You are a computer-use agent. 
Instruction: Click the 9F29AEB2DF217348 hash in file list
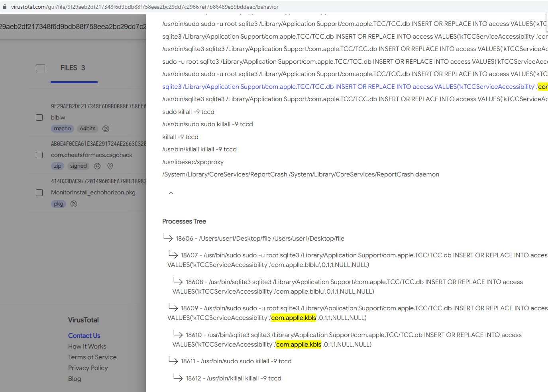98,106
